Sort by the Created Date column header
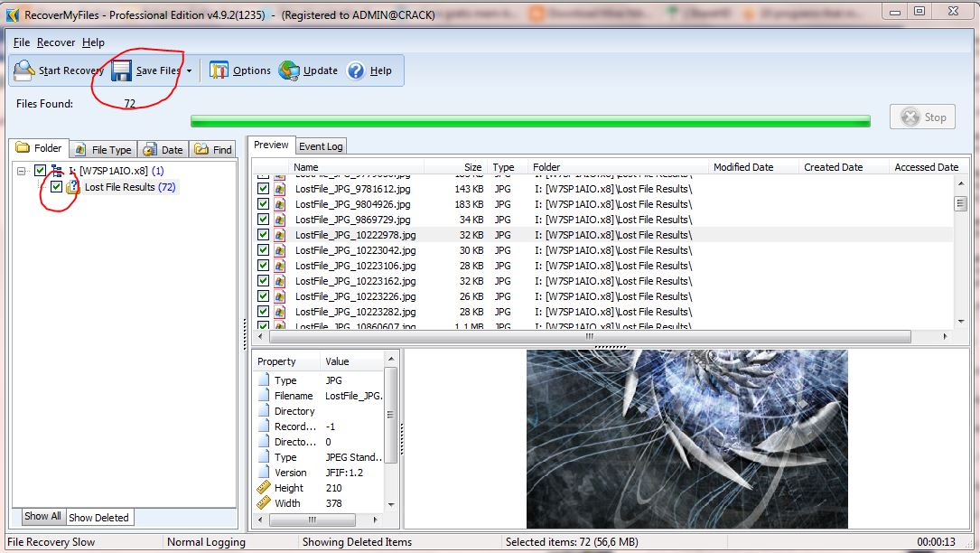This screenshot has width=980, height=553. click(x=844, y=167)
